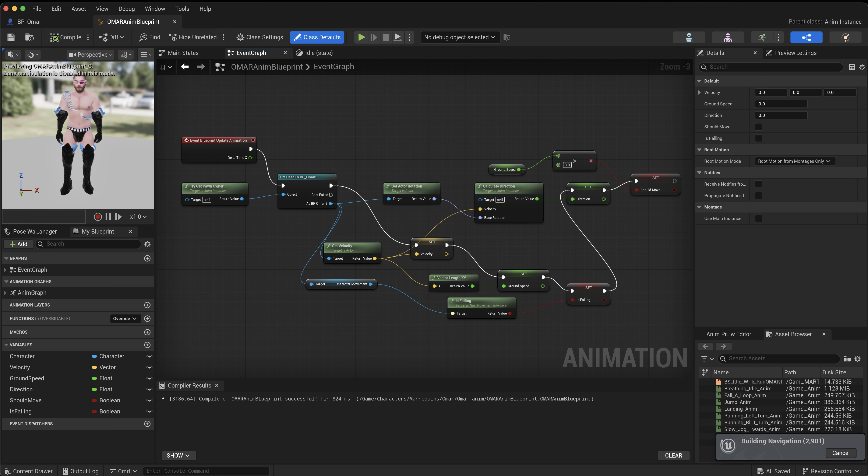Click the Class Defaults button
This screenshot has height=476, width=868.
click(x=317, y=37)
